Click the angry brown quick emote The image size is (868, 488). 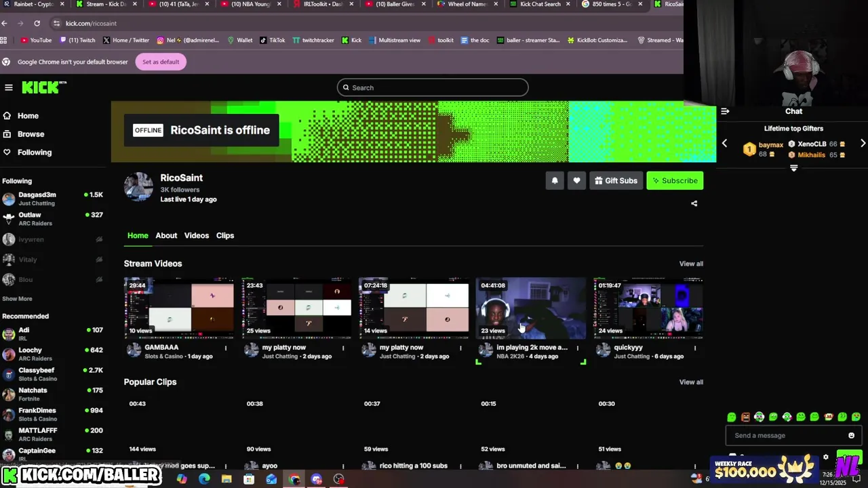coord(745,417)
